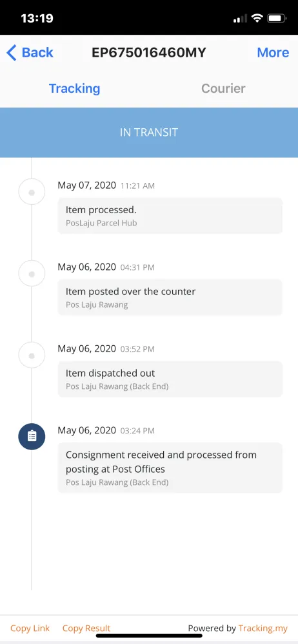Select the circle marker for Item dispatched out
Image resolution: width=298 pixels, height=644 pixels.
pyautogui.click(x=32, y=355)
